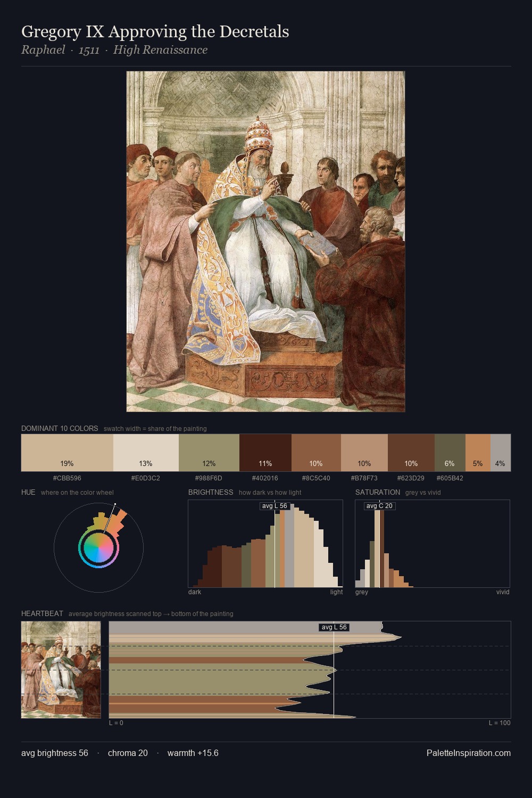532x798 pixels.
Task: Click 'grey vs vivid' caption
Action: click(x=423, y=492)
